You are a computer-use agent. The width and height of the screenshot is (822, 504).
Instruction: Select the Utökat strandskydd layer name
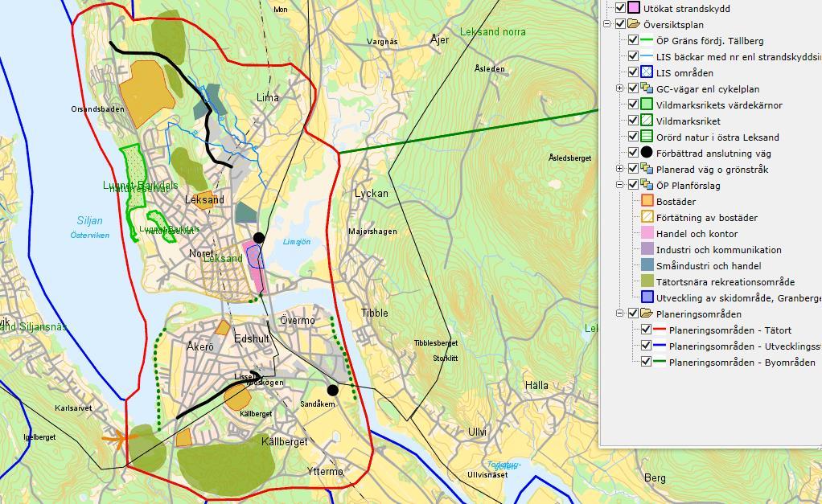[x=687, y=9]
